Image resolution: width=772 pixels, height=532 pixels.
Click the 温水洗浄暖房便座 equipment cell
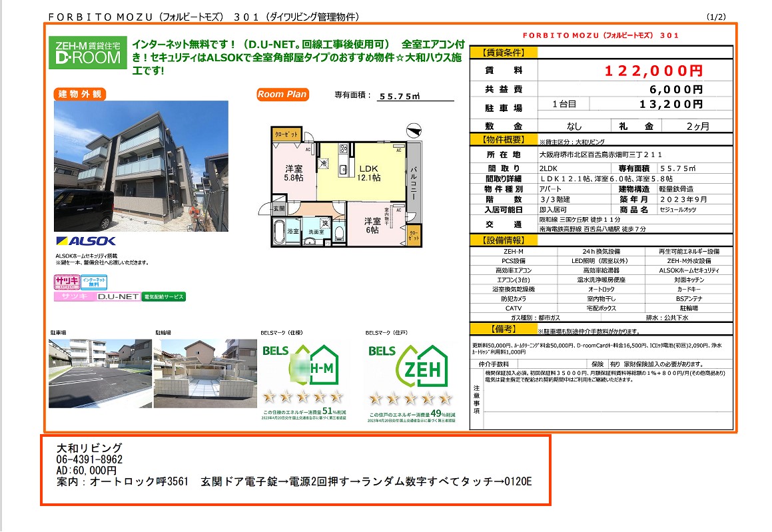coord(601,280)
